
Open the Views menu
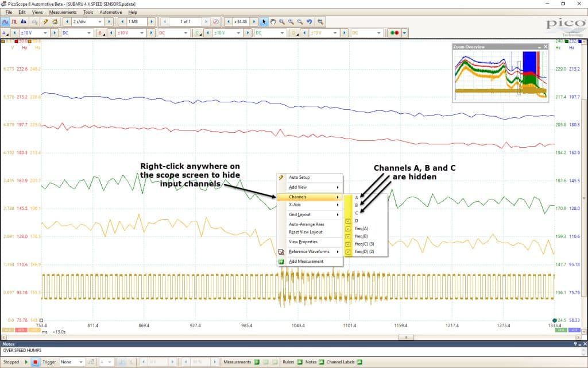37,13
